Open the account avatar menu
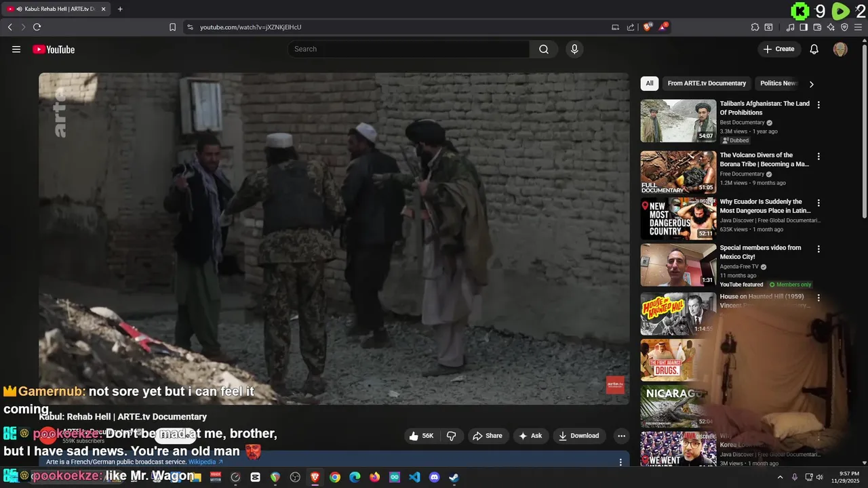 tap(840, 49)
